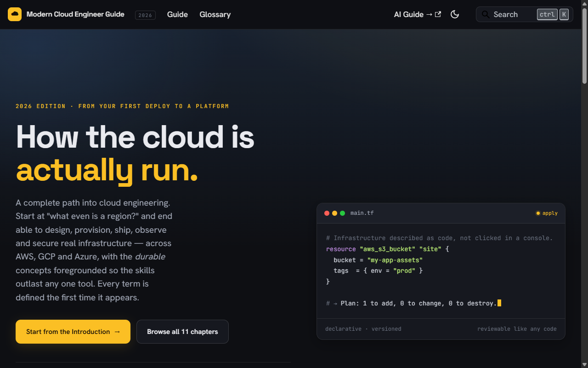588x368 pixels.
Task: Click the external-link icon beside AI Guide
Action: coord(438,14)
